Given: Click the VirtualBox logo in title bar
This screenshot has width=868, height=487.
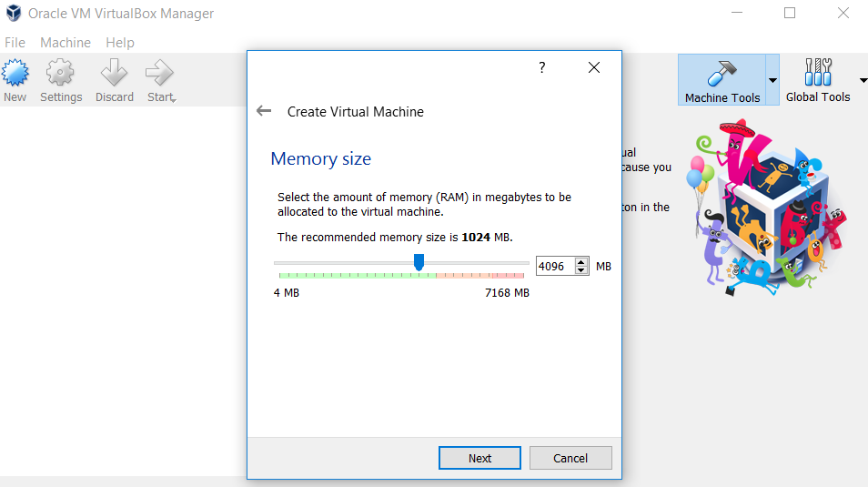Looking at the screenshot, I should [x=14, y=13].
